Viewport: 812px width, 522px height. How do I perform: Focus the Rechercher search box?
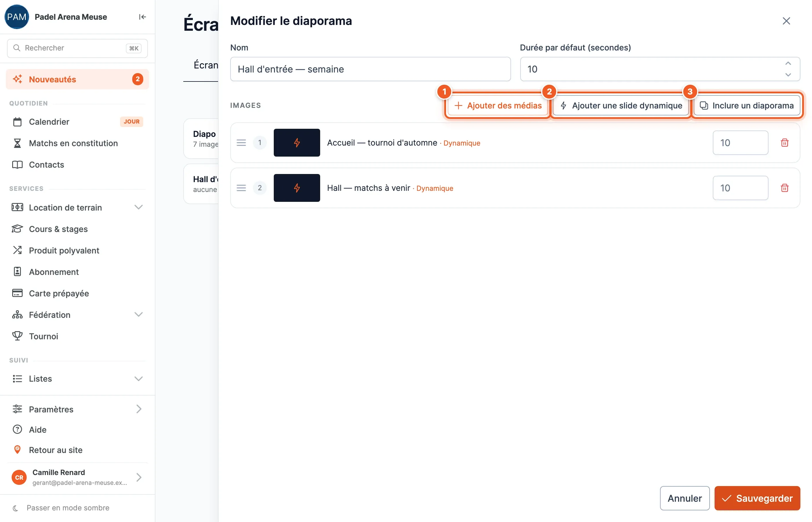[x=77, y=48]
